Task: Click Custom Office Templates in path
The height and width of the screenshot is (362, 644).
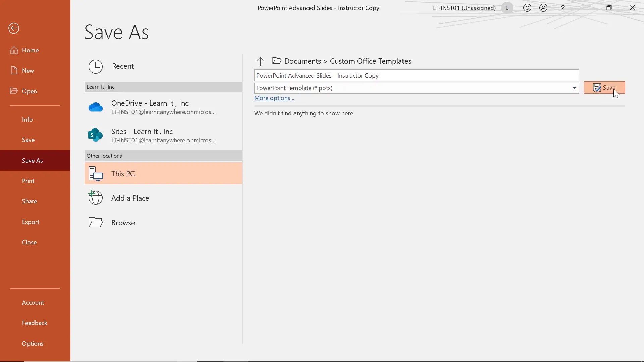Action: tap(370, 61)
